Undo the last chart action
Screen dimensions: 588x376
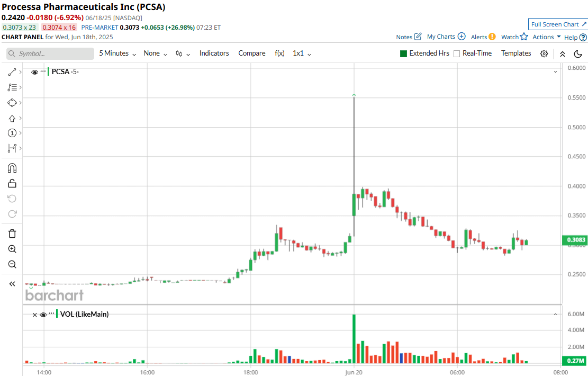click(x=12, y=199)
